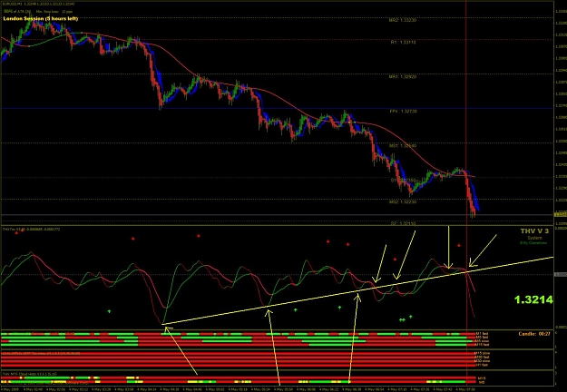The width and height of the screenshot is (567, 392).
Task: Select the MS2: 1.32230 pivot label
Action: tap(403, 202)
